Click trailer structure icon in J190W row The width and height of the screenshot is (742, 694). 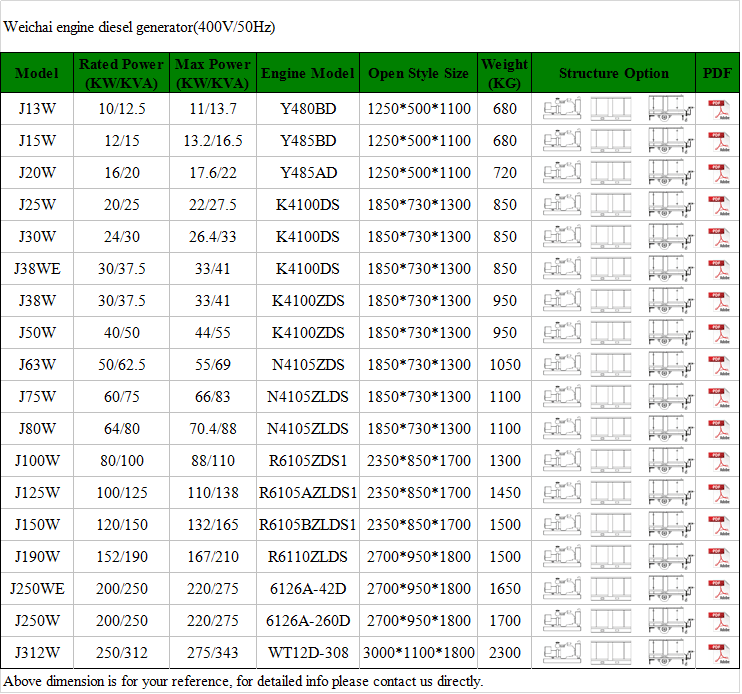click(x=671, y=557)
